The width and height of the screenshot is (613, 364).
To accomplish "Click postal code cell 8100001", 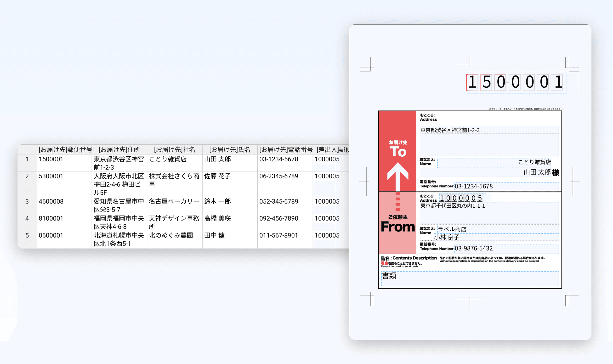I will coord(64,222).
